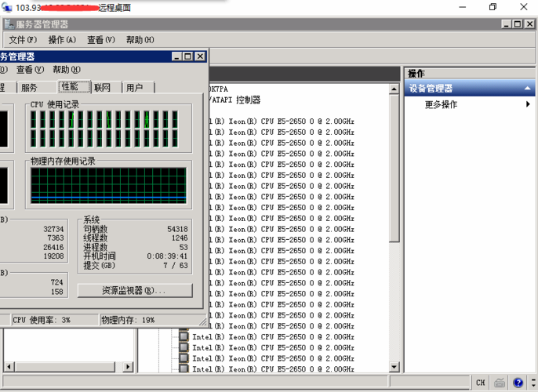Screen dimensions: 538x392
Task: Click the keyboard icon in the language bar
Action: coord(500,383)
